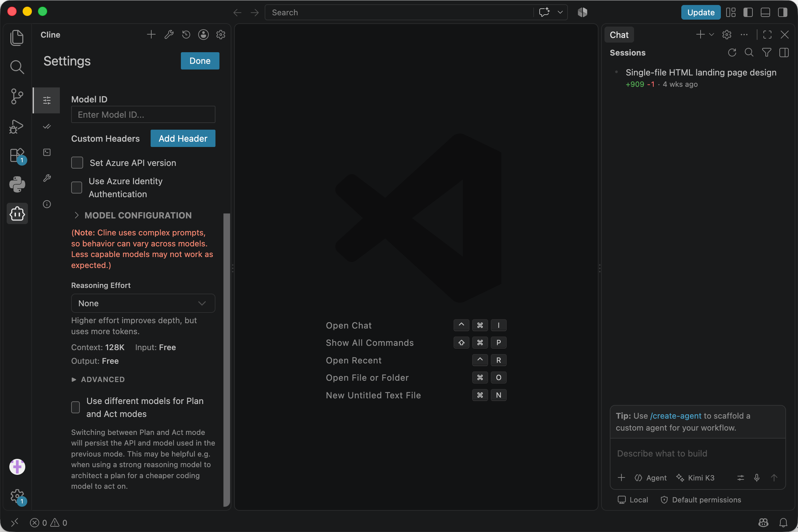This screenshot has height=532, width=798.
Task: Focus the Model ID input field
Action: click(143, 114)
